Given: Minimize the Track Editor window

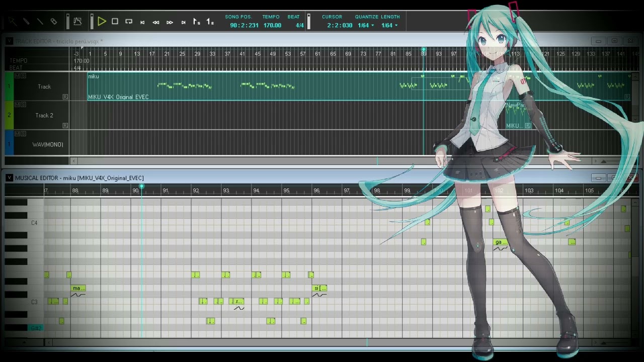Looking at the screenshot, I should point(598,41).
